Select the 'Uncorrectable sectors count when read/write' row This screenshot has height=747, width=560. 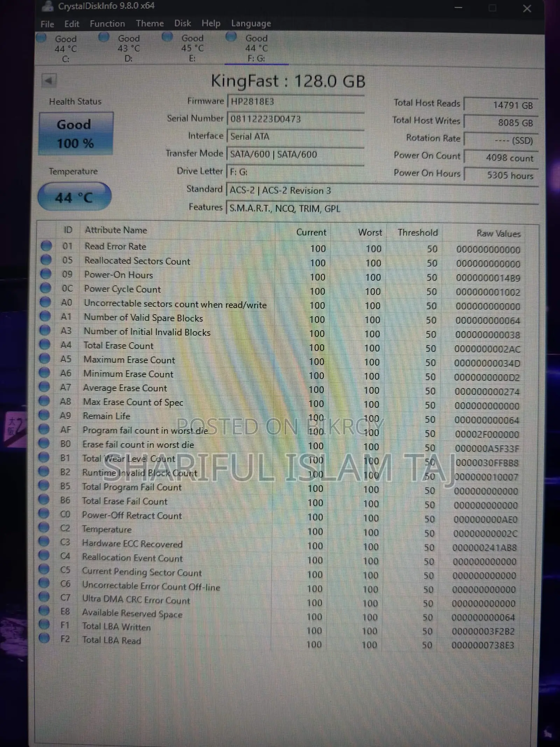pyautogui.click(x=280, y=305)
